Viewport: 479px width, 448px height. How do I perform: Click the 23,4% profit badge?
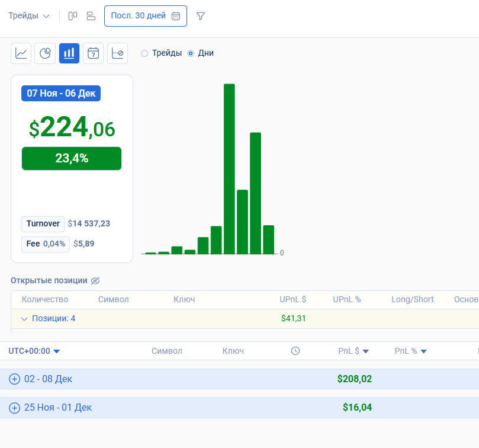pyautogui.click(x=72, y=158)
